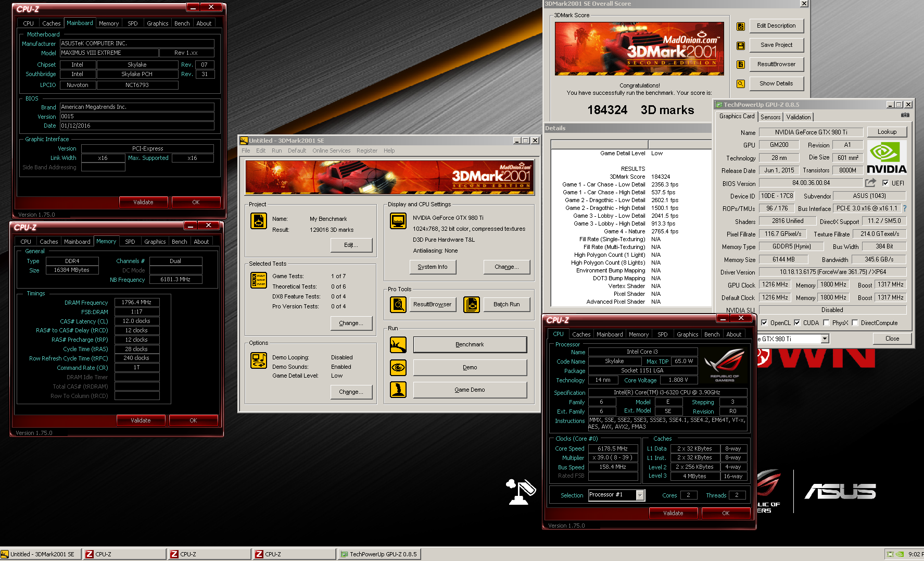Click the System Info button
The height and width of the screenshot is (561, 924).
pos(432,267)
